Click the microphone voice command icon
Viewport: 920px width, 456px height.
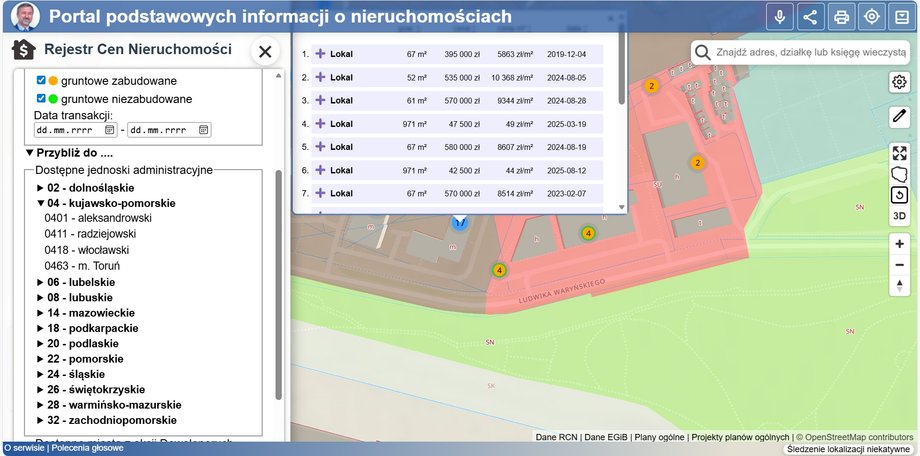780,17
